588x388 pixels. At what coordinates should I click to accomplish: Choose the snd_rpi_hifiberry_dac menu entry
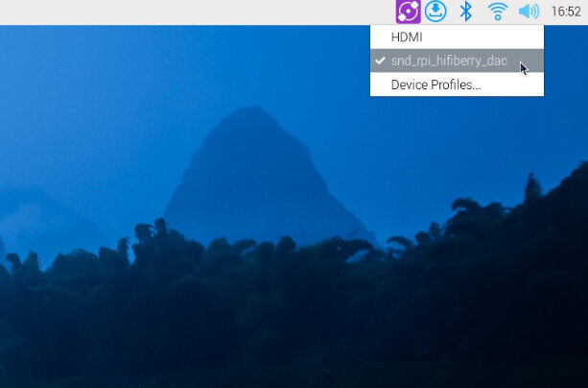(x=449, y=61)
